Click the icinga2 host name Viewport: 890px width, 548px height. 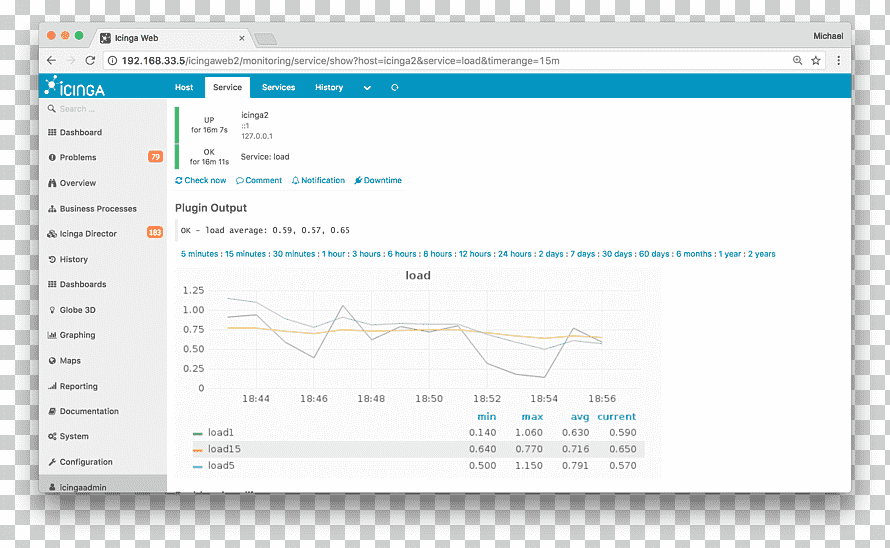[255, 115]
